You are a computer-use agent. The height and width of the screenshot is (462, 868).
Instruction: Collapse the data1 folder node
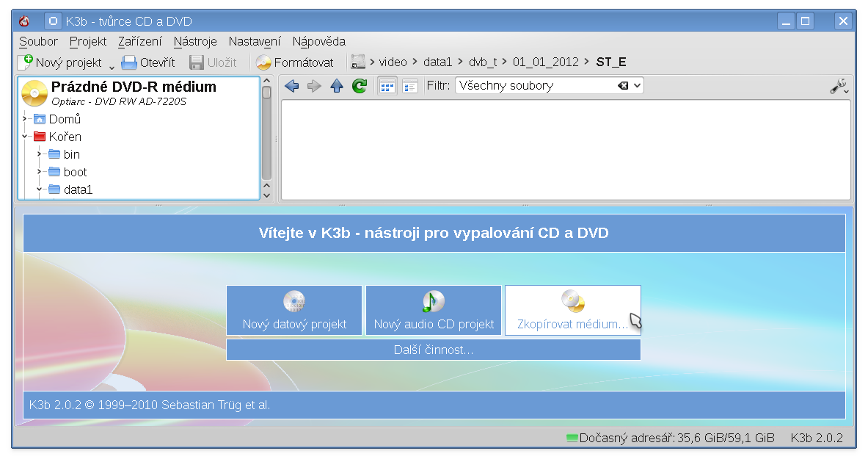point(40,190)
